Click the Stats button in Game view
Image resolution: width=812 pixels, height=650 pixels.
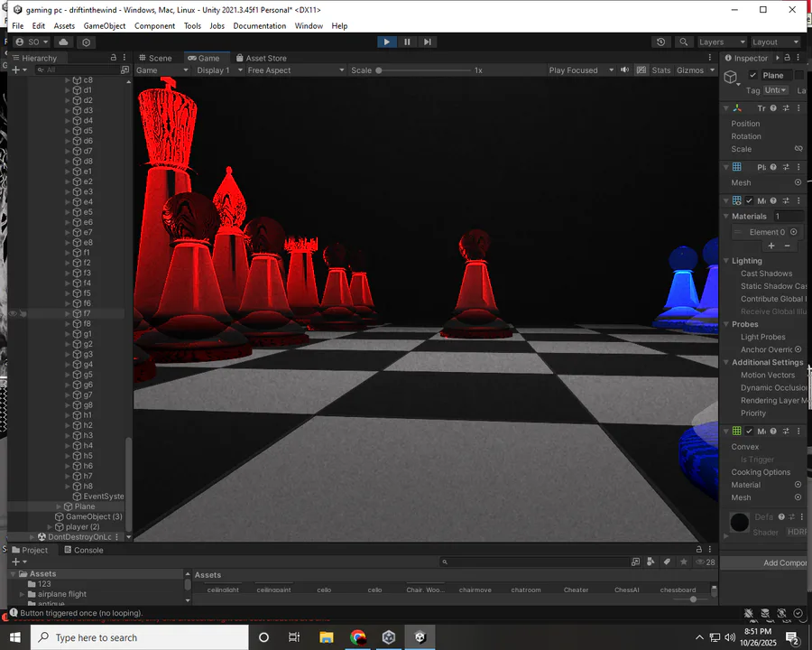pyautogui.click(x=660, y=70)
